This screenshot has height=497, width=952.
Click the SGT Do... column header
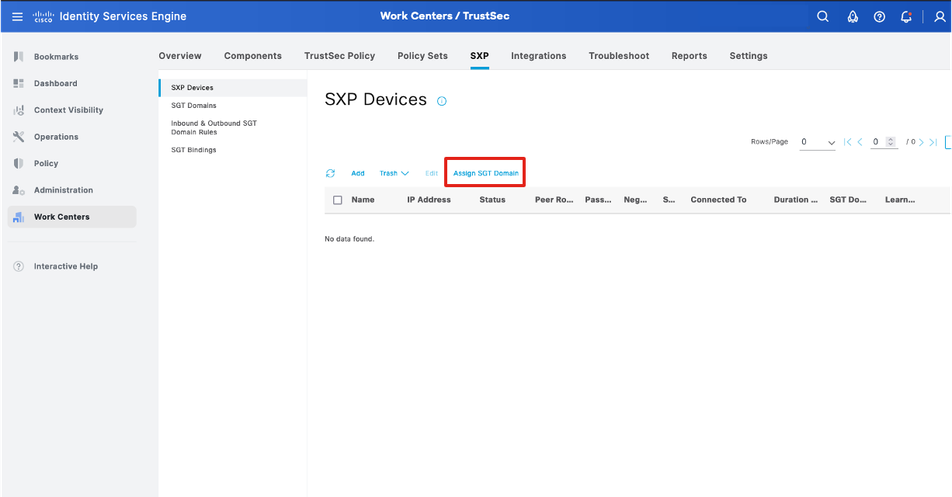coord(848,200)
